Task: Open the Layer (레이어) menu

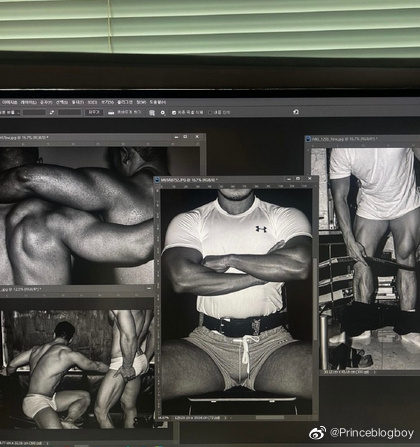Action: [x=29, y=102]
